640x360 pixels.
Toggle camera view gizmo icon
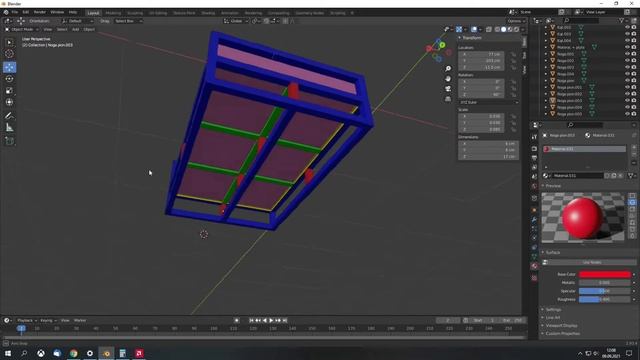point(448,89)
